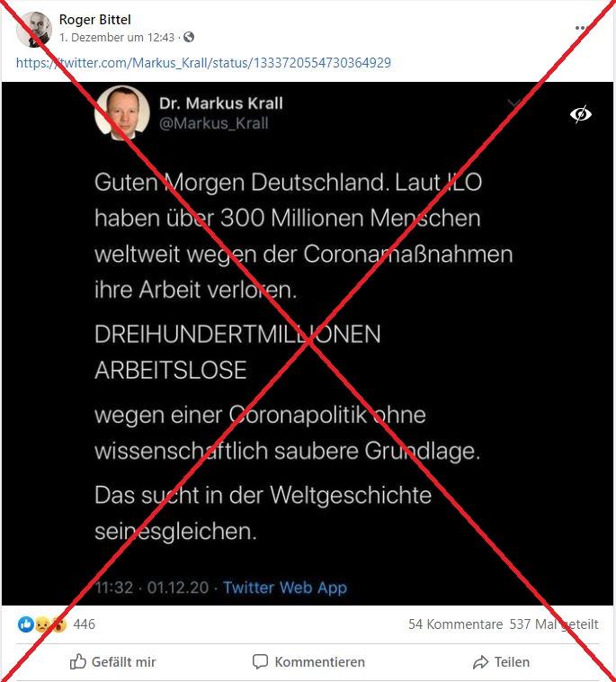Viewport: 616px width, 682px height.
Task: View the 537 Mal geteilt shares
Action: click(x=553, y=624)
